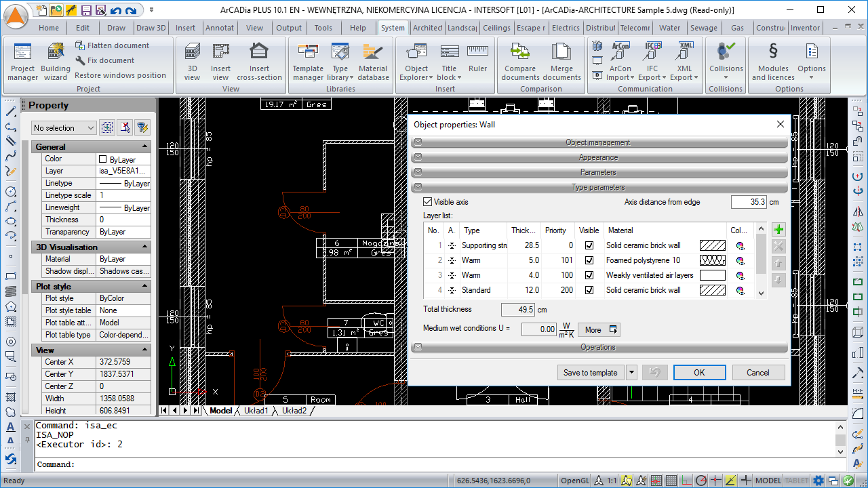Open Save to template dropdown arrow

[631, 372]
